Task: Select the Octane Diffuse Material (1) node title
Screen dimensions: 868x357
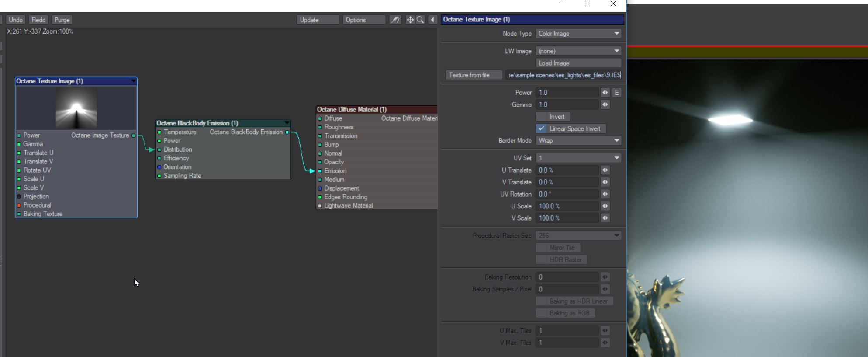Action: [x=352, y=110]
